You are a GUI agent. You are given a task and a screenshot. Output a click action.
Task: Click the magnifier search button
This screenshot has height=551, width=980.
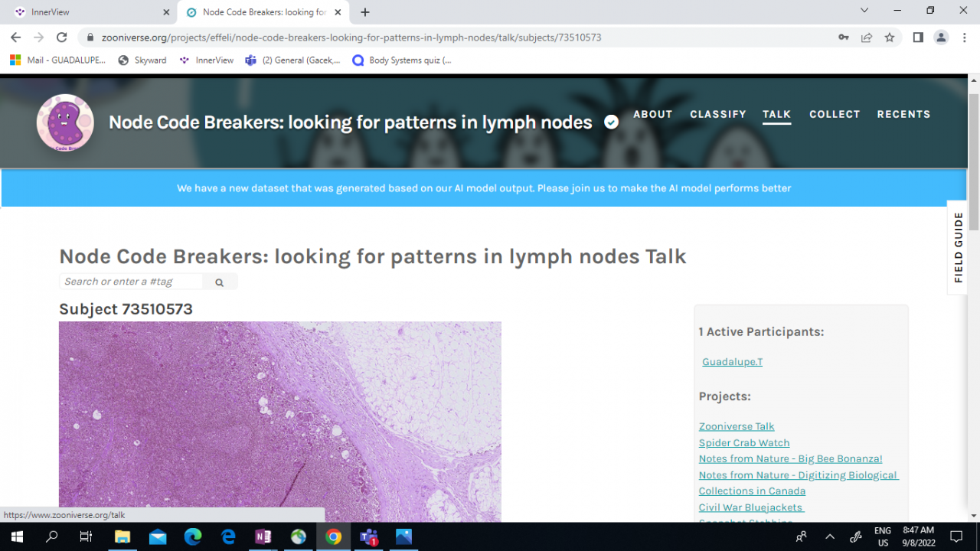click(220, 282)
